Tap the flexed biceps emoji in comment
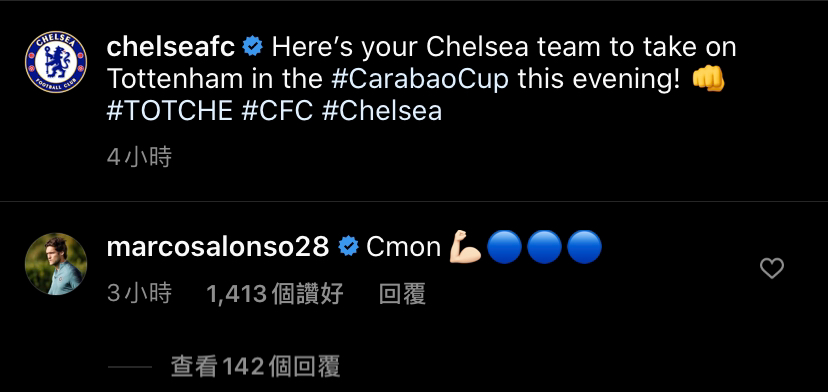The width and height of the screenshot is (828, 392). tap(465, 247)
